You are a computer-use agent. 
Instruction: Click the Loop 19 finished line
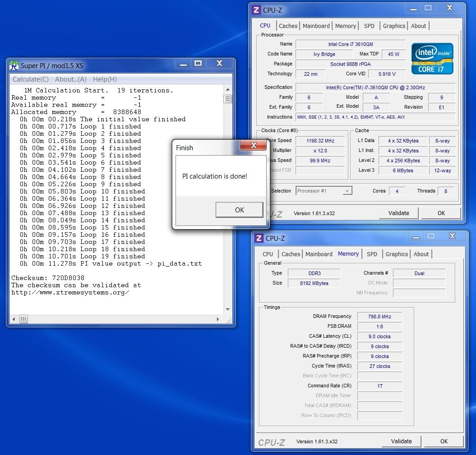point(82,256)
